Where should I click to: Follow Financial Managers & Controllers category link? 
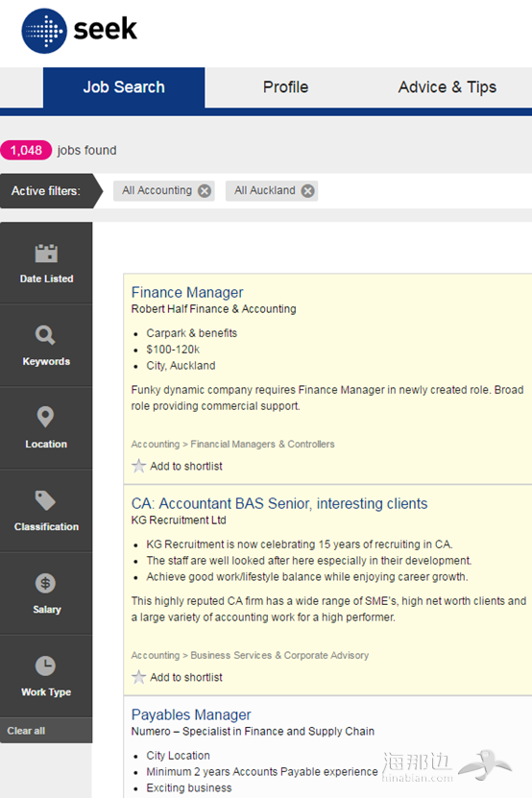coord(262,444)
